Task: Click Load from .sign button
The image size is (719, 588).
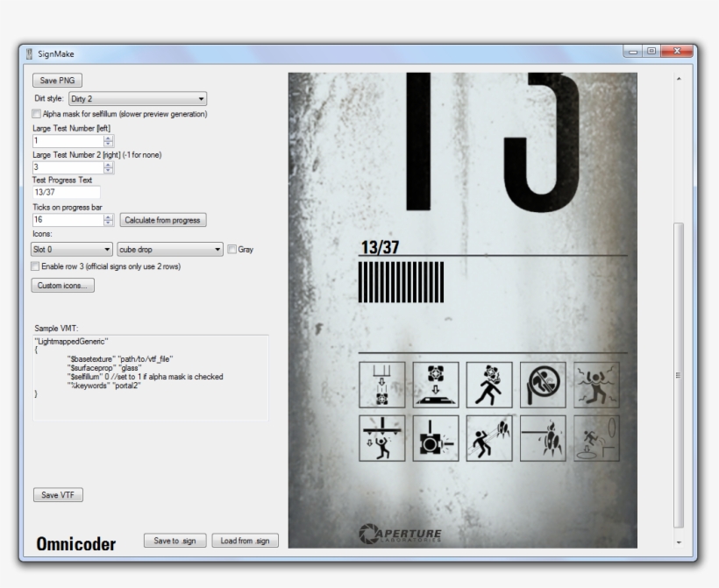Action: point(245,541)
